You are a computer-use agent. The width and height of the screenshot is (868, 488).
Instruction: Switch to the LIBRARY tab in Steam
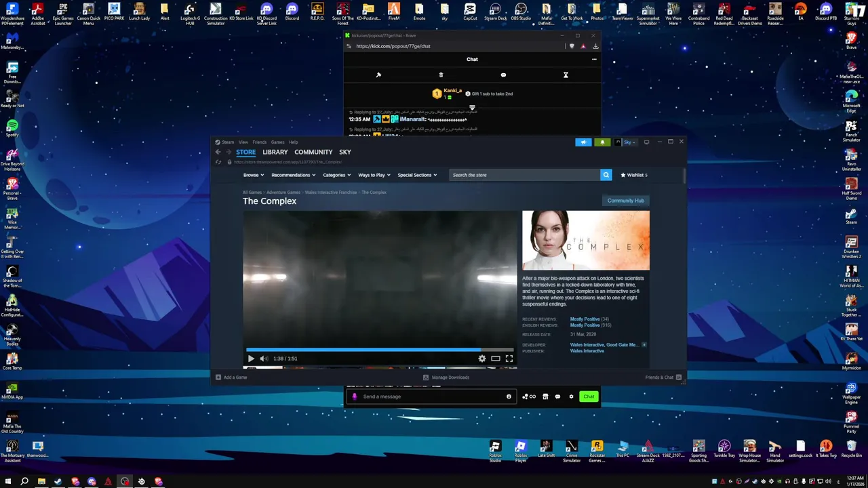275,152
